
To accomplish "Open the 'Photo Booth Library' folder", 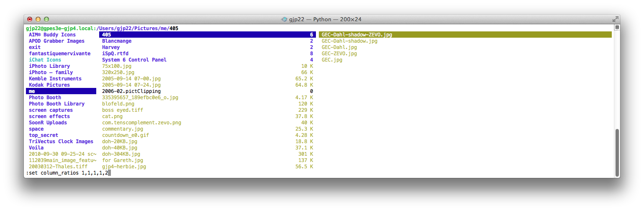I will (x=56, y=104).
